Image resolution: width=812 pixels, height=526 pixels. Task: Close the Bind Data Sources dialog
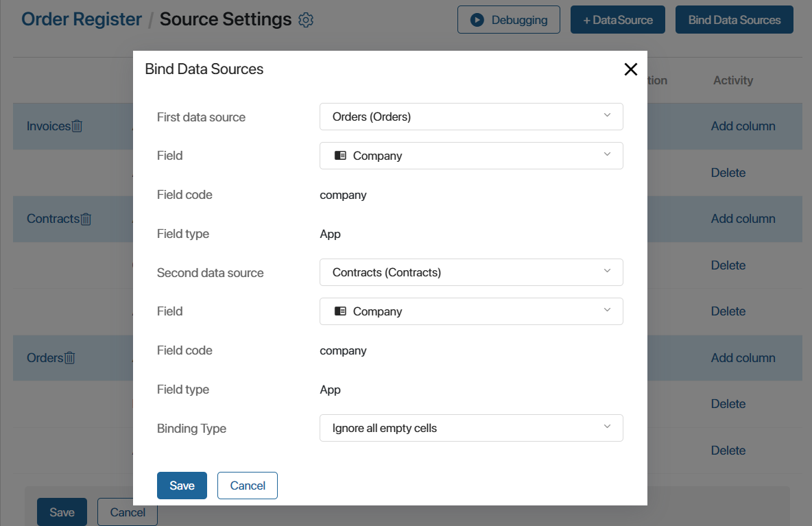[x=630, y=69]
